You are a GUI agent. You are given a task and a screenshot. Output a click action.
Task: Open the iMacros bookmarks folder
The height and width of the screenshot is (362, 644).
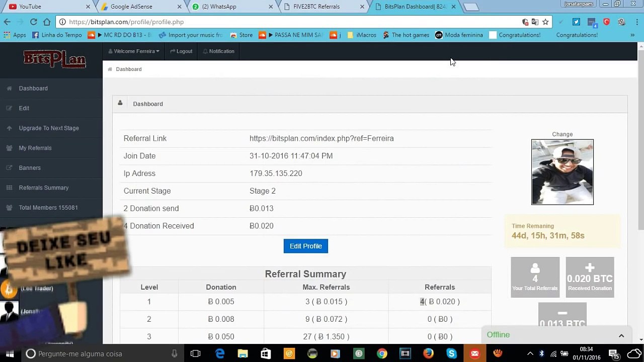tap(362, 35)
